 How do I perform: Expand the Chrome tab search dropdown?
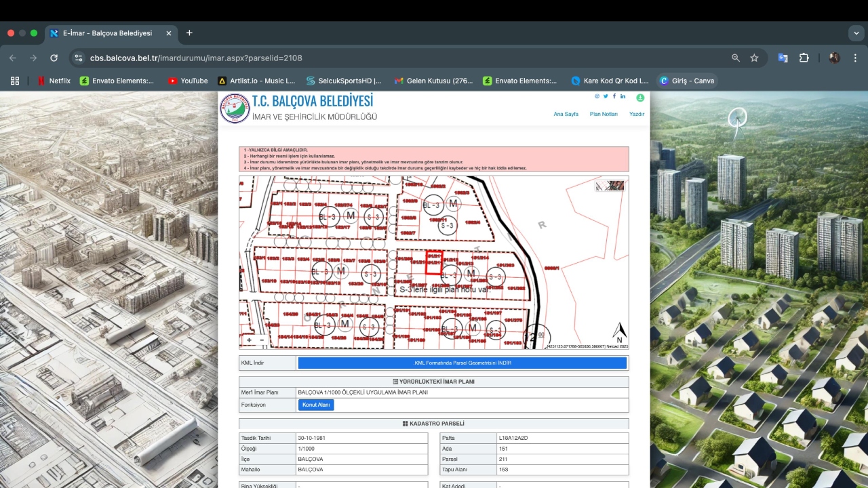856,33
